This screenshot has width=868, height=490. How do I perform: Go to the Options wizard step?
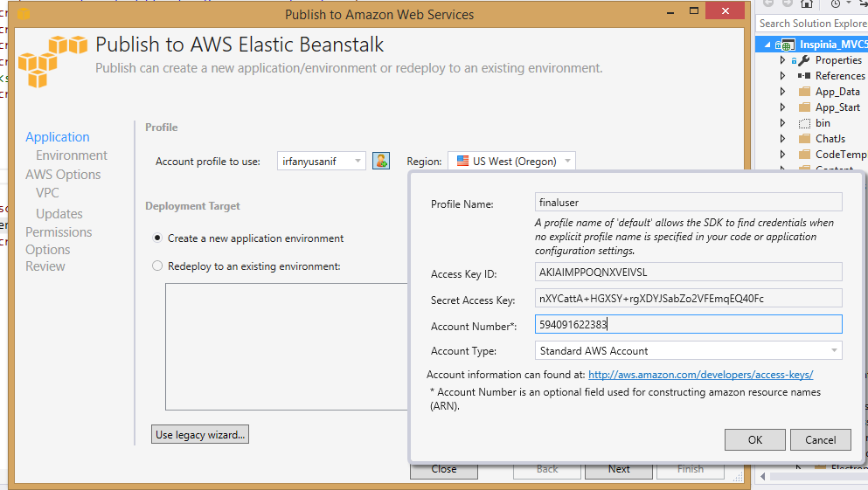click(47, 250)
